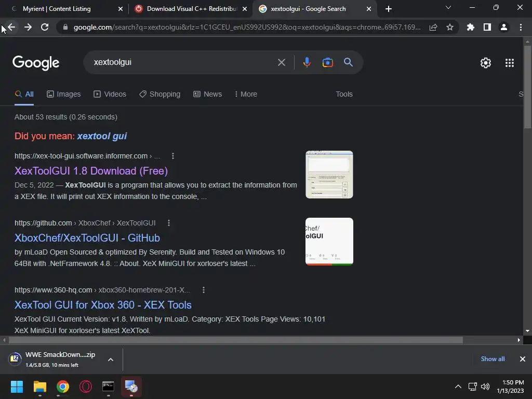This screenshot has width=532, height=399.
Task: Close the Download Visual C++ Redistributable tab
Action: click(x=245, y=9)
